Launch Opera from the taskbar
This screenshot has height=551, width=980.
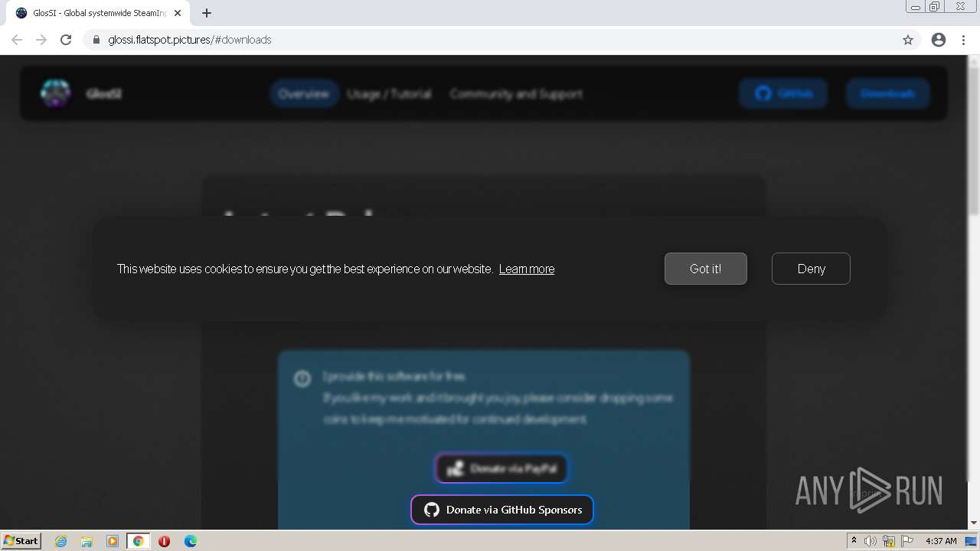point(164,541)
